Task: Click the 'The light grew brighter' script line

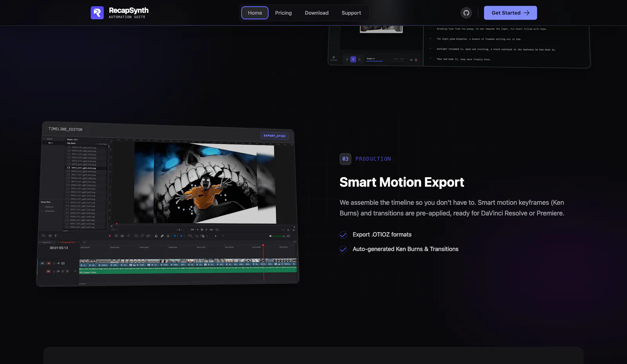Action: [x=479, y=39]
